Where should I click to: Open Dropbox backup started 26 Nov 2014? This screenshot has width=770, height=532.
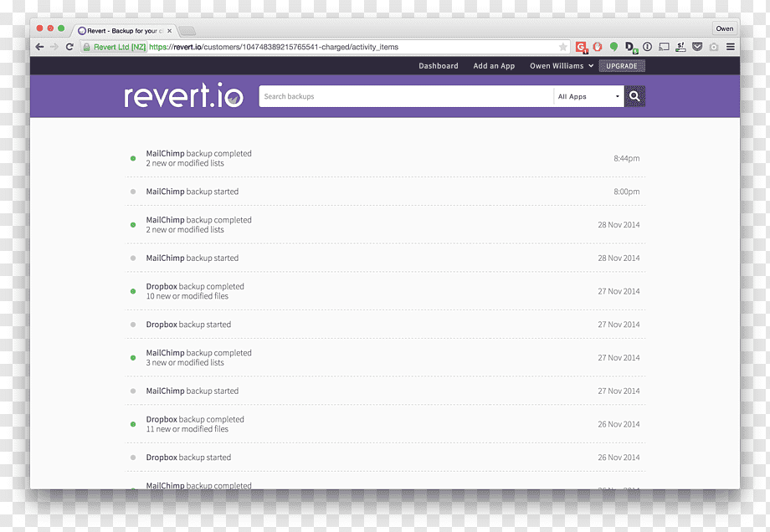(385, 458)
